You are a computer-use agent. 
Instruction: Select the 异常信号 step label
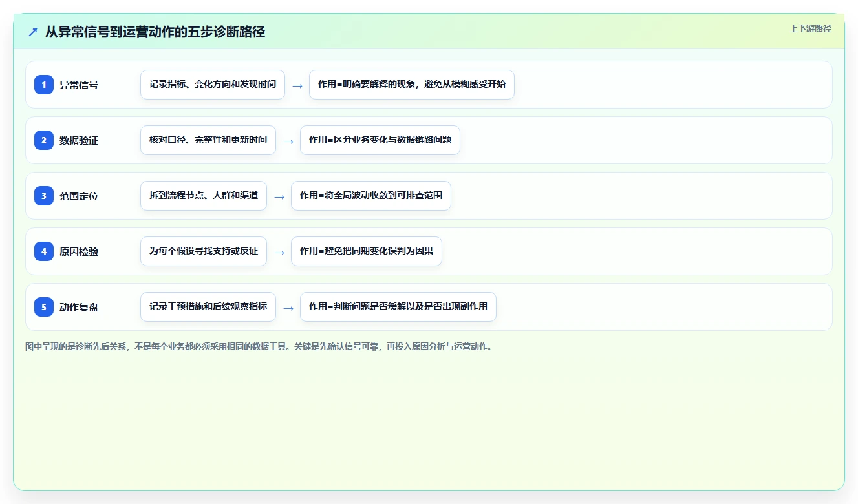click(79, 85)
